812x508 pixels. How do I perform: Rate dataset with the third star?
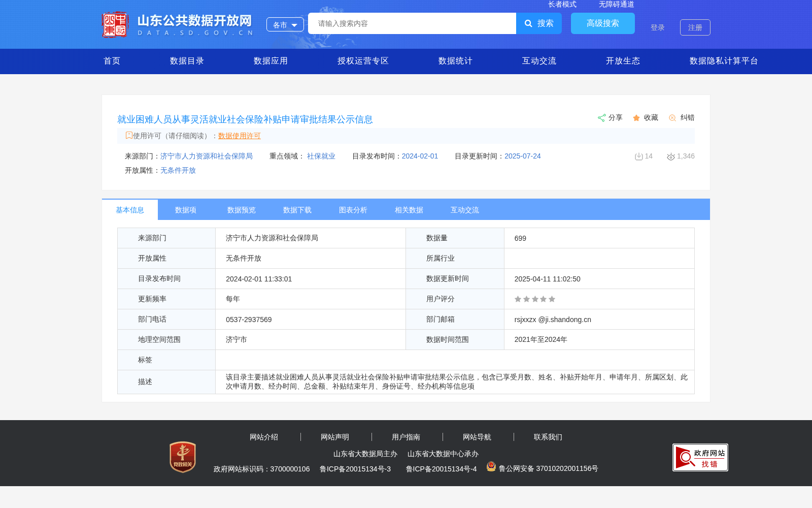[535, 299]
